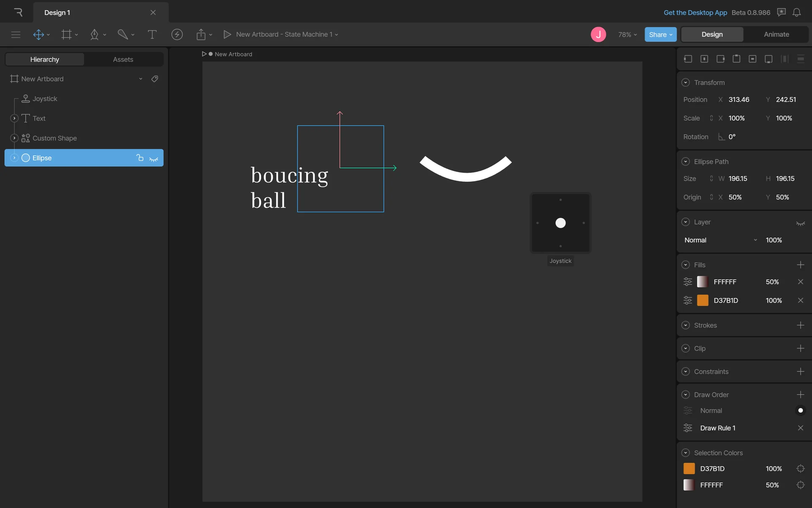Click the Position X input field
Image resolution: width=812 pixels, height=508 pixels.
point(739,99)
